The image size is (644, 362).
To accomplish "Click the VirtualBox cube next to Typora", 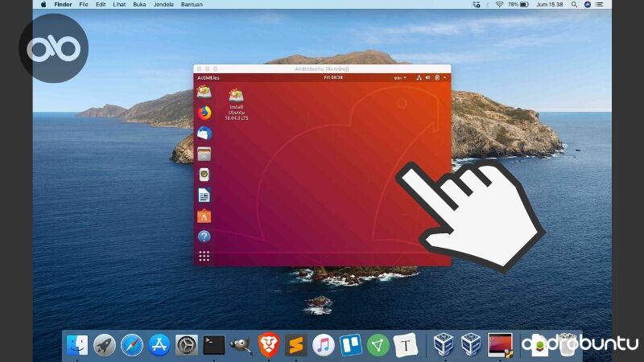I will [x=444, y=344].
